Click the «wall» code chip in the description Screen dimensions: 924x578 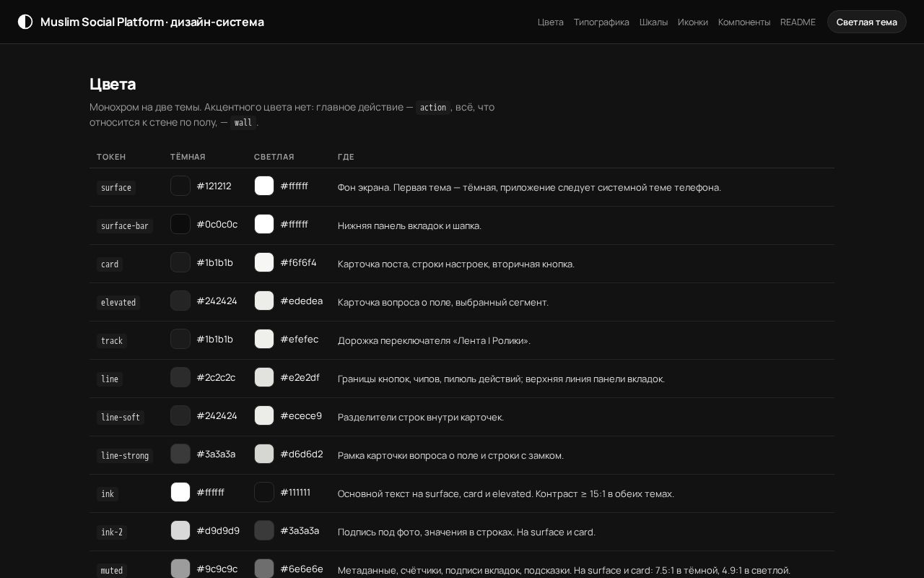(243, 123)
